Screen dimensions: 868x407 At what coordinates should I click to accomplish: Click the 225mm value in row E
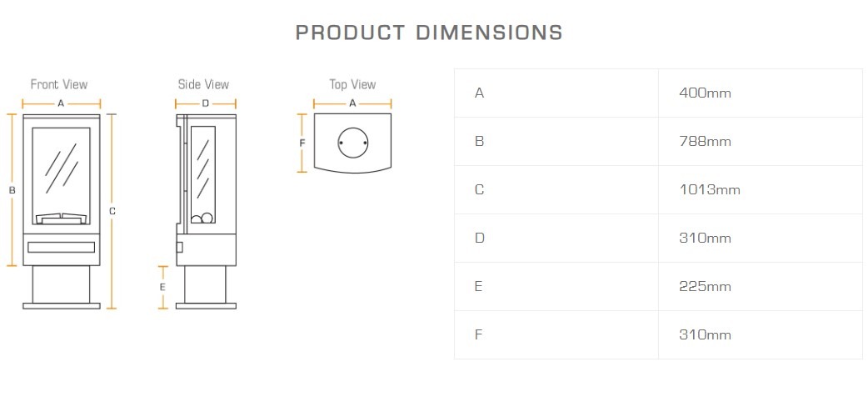pos(705,287)
